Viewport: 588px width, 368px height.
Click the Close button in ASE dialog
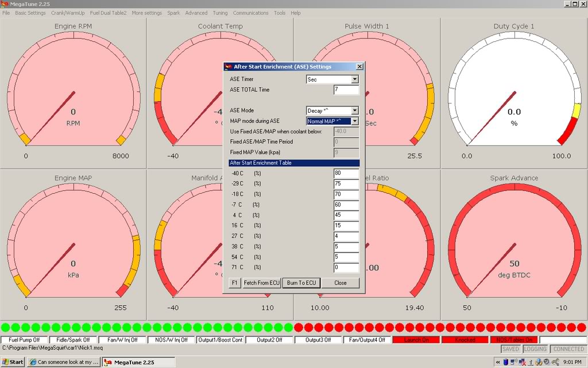coord(341,283)
